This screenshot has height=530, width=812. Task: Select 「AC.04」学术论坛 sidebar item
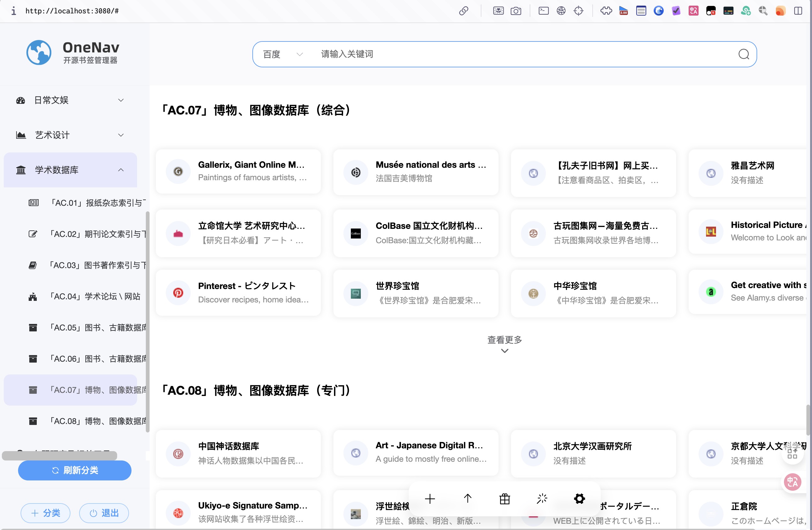point(95,296)
